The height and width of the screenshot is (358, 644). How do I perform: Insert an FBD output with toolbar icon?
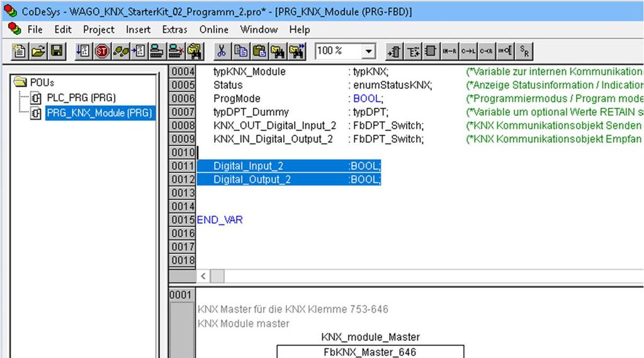point(413,51)
